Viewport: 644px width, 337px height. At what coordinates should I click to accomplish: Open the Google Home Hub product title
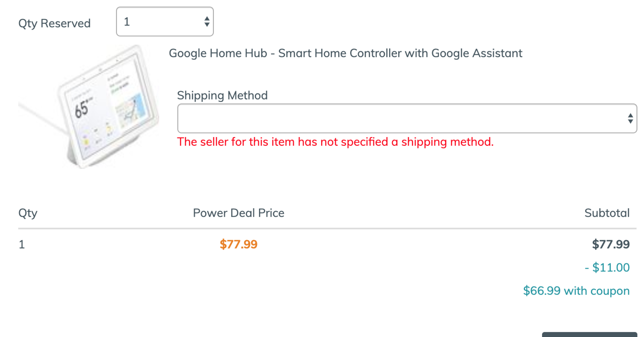pyautogui.click(x=345, y=53)
